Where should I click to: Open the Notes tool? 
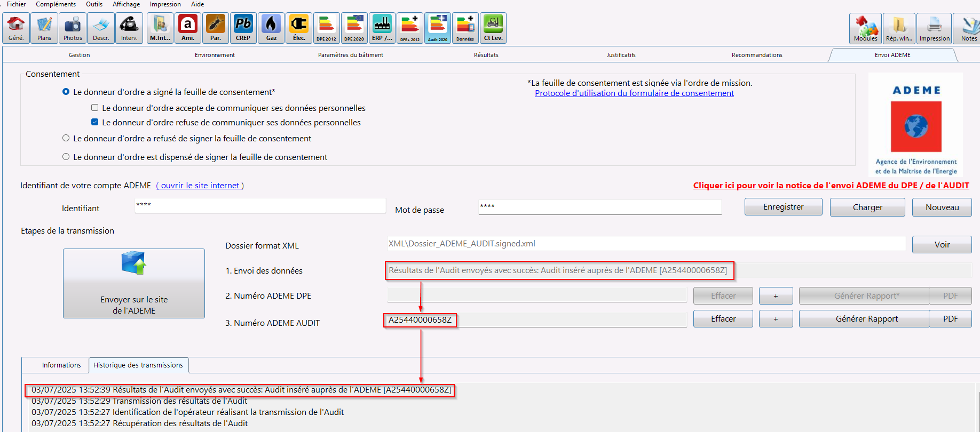[968, 28]
